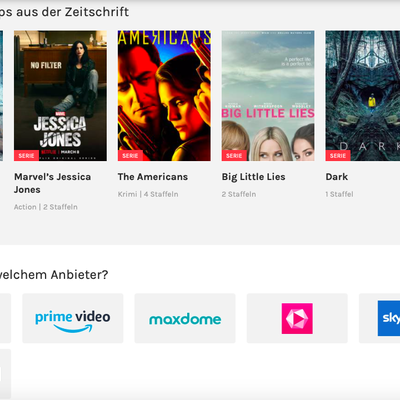Click the Dark title link
The height and width of the screenshot is (400, 400).
[x=337, y=177]
